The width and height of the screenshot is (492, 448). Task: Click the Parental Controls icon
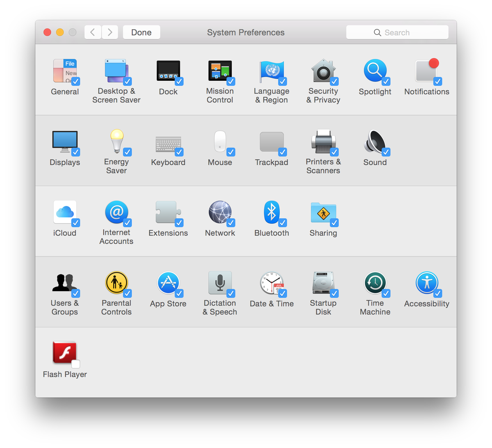[x=116, y=283]
